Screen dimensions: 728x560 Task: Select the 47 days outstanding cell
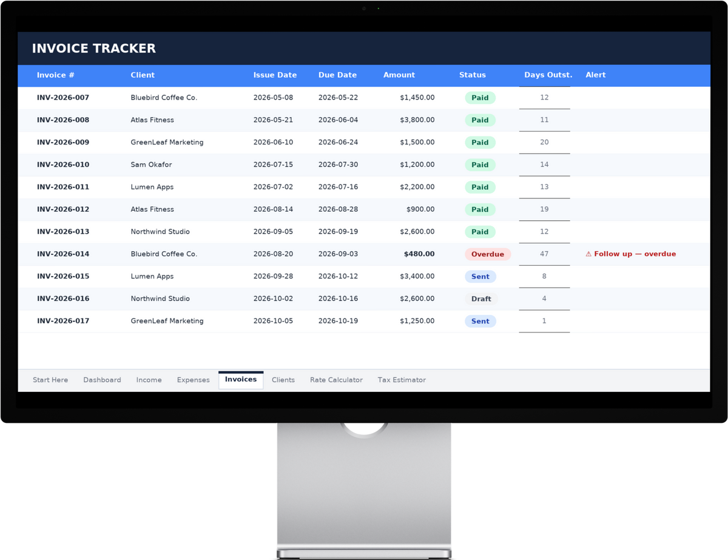click(544, 254)
